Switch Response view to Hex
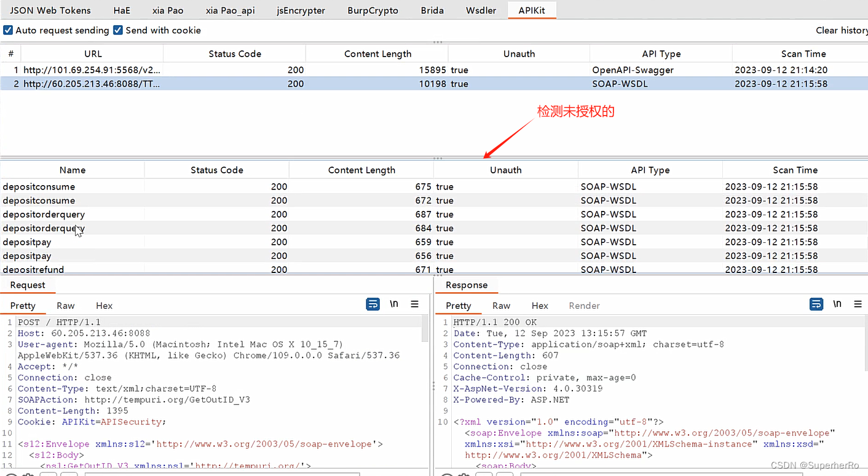Screen dimensions: 868x476 540,306
